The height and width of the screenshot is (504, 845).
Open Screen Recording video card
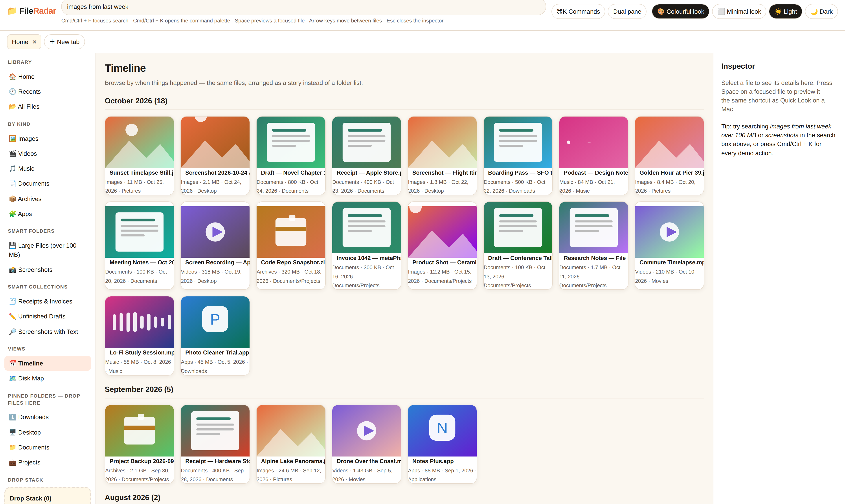215,246
